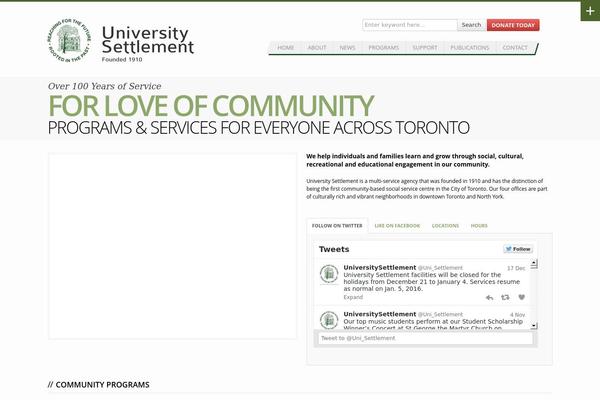Click the Tweet to @Uni_Settlement field

tap(426, 338)
